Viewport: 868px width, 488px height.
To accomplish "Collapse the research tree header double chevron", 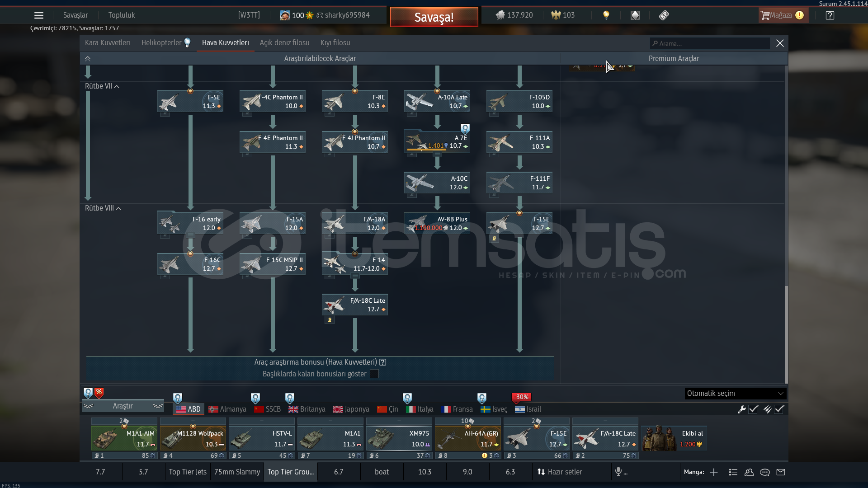I will tap(88, 59).
